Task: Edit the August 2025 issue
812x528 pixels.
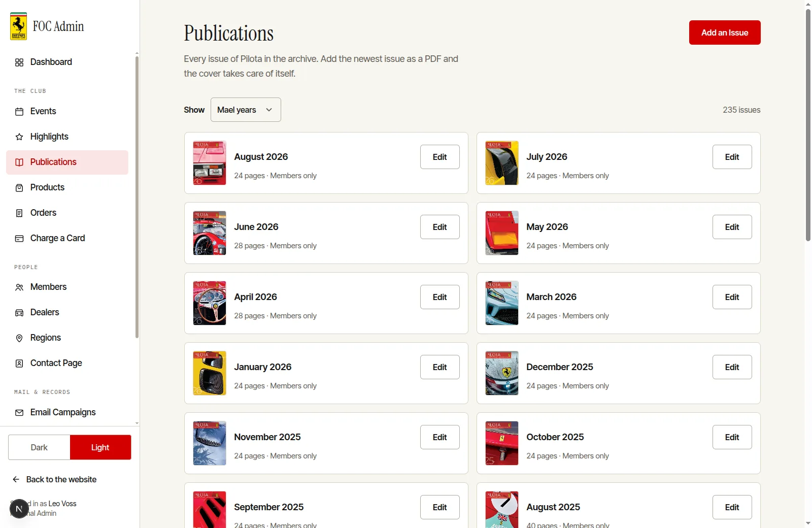Action: [732, 507]
